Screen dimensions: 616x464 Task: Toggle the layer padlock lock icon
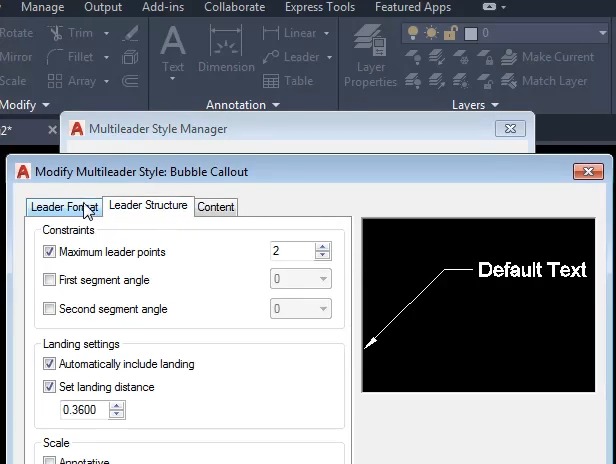pos(451,33)
